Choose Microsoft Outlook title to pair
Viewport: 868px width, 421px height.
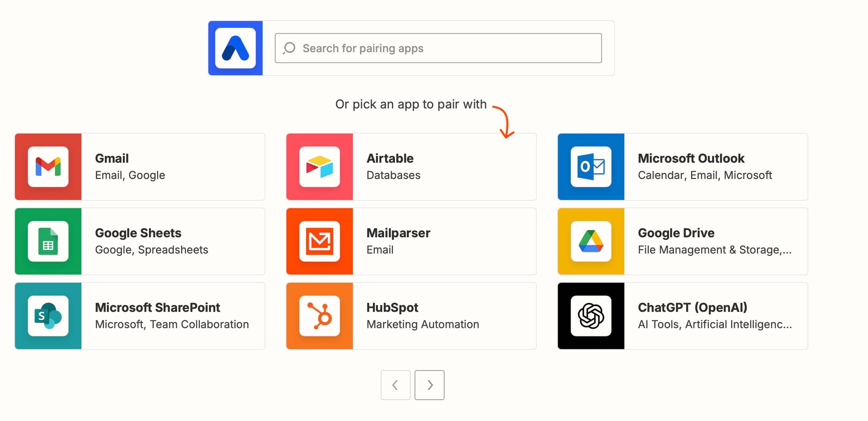tap(691, 158)
